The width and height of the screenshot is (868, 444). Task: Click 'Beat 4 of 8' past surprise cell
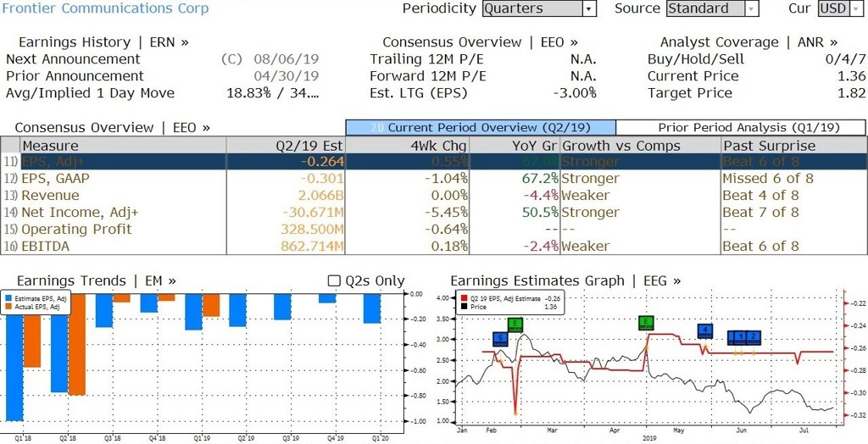click(x=760, y=196)
